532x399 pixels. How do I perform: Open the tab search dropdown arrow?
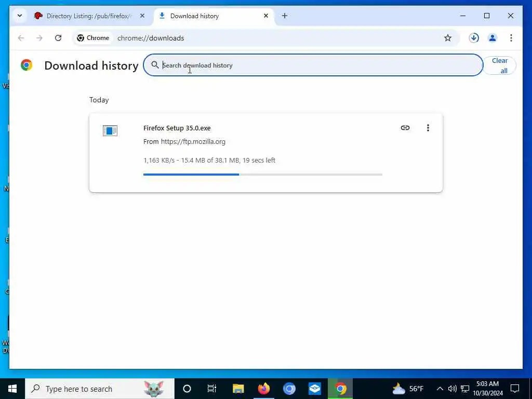[20, 16]
